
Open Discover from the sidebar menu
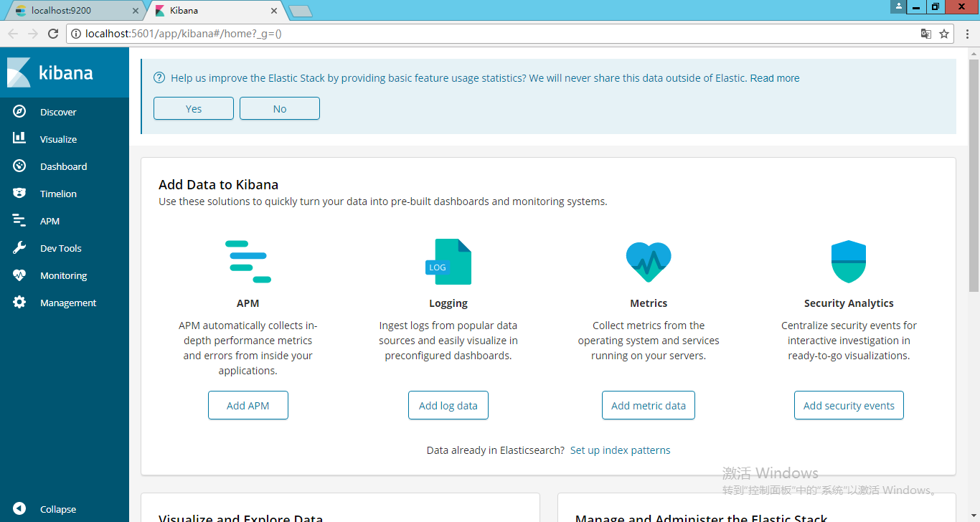[58, 112]
